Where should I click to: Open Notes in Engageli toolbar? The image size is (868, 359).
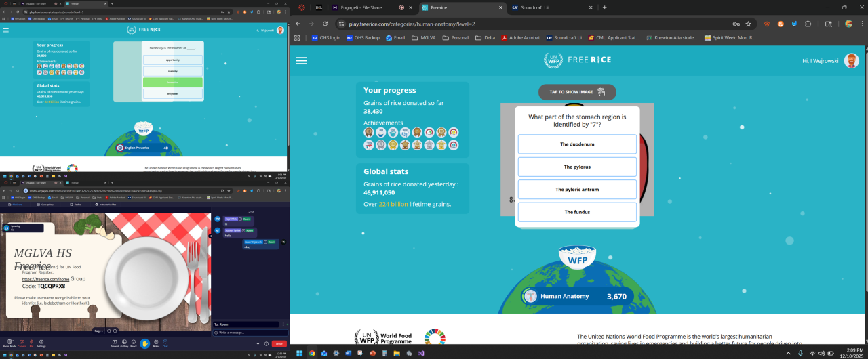click(x=156, y=343)
